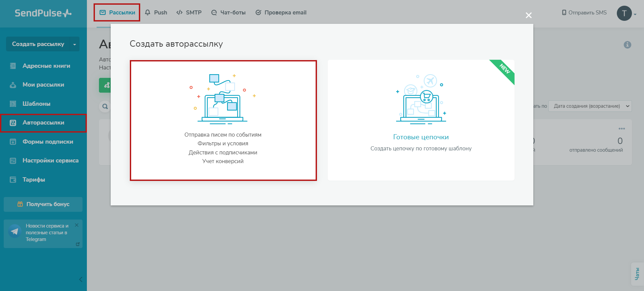
Task: Open the three-dots menu on the card
Action: point(622,129)
